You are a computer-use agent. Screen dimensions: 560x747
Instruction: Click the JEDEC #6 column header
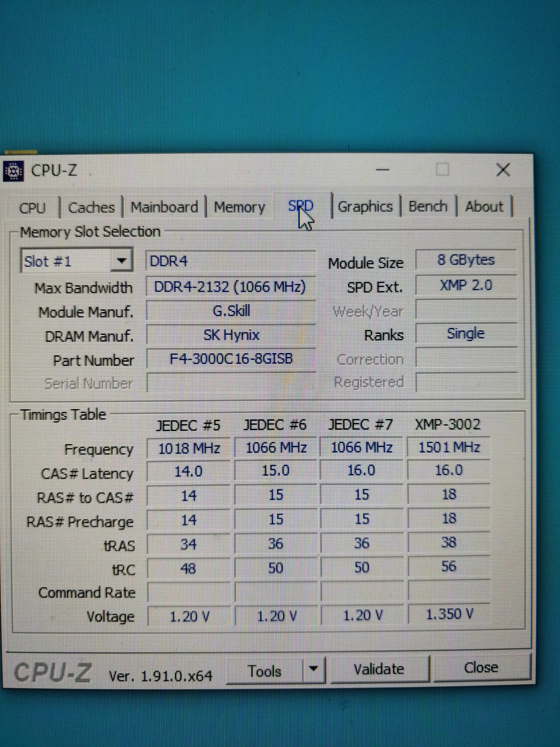pyautogui.click(x=275, y=425)
